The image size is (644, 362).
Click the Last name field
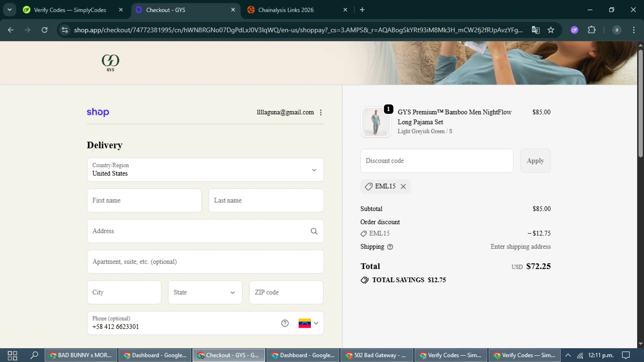coord(266,201)
